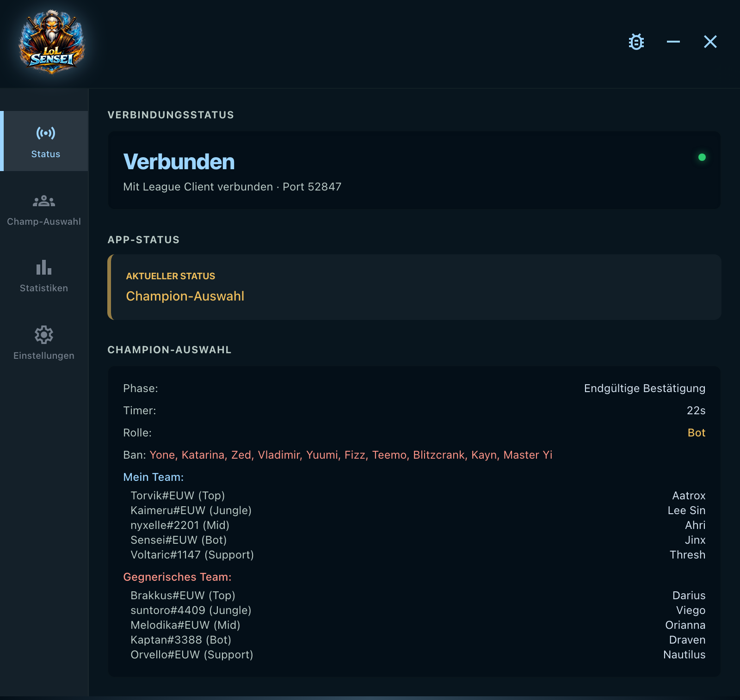Select player Torvik#EUW (Top)

pos(178,496)
